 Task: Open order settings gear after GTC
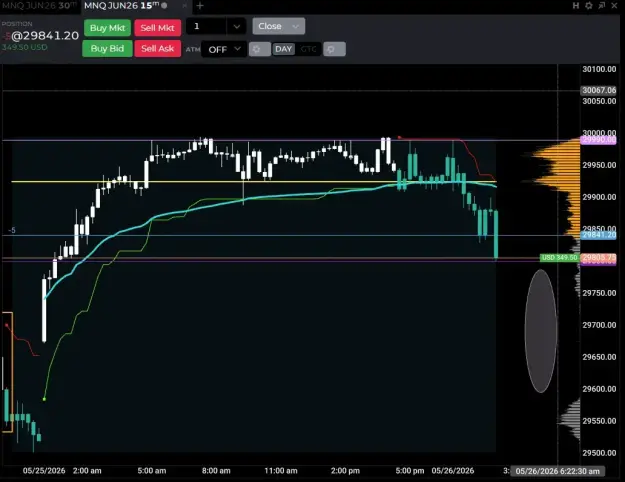point(334,49)
